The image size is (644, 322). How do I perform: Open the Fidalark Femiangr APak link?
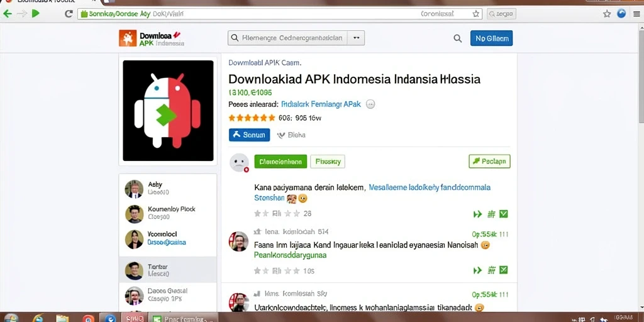[321, 104]
